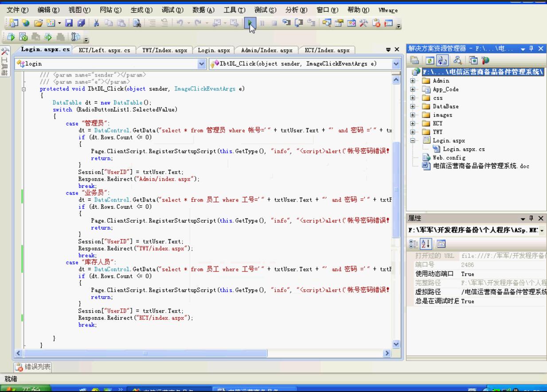547x392 pixels.
Task: Click the Cut scissors icon
Action: pyautogui.click(x=96, y=23)
